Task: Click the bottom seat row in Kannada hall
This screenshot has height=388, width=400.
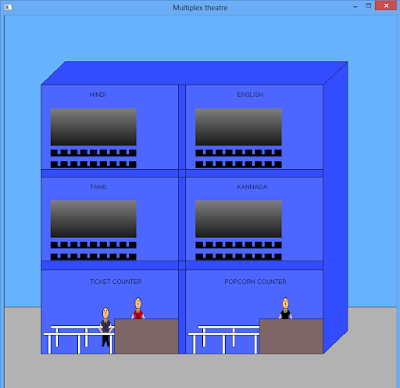Action: click(x=239, y=257)
